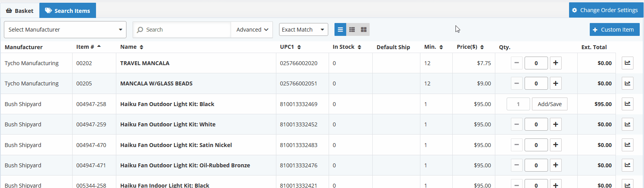
Task: Switch to grid tile view icon
Action: (x=364, y=30)
